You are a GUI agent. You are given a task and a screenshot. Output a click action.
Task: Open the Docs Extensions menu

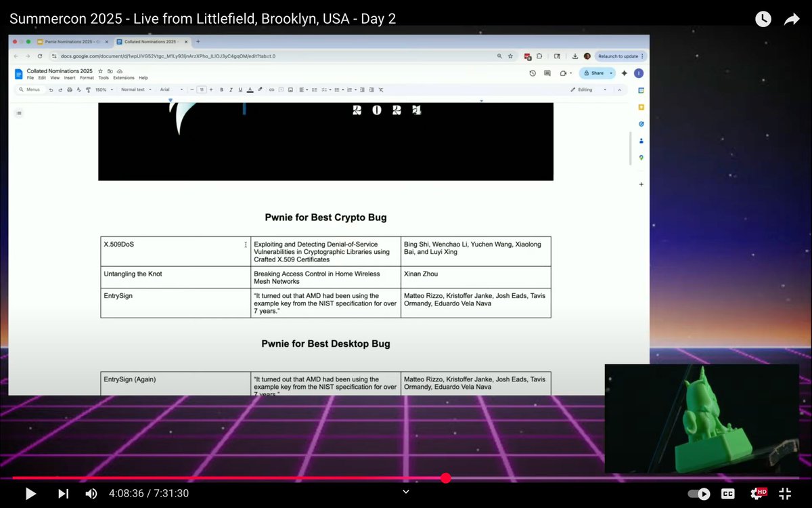tap(124, 78)
